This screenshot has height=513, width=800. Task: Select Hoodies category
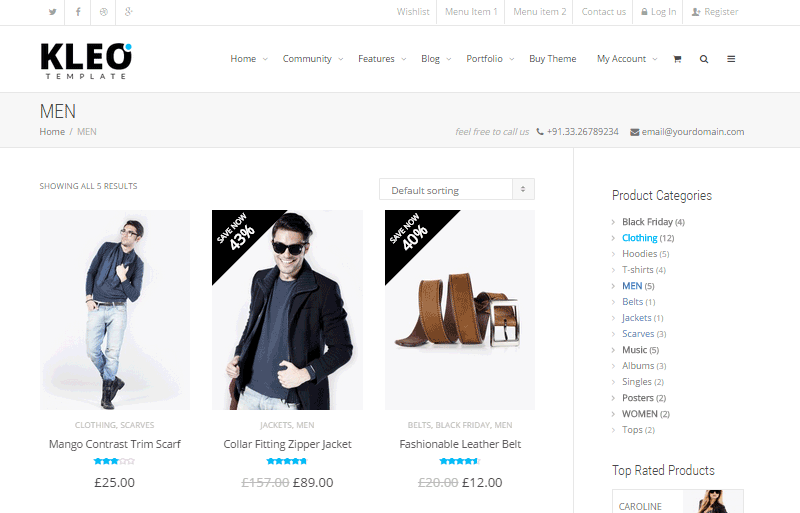coord(639,254)
